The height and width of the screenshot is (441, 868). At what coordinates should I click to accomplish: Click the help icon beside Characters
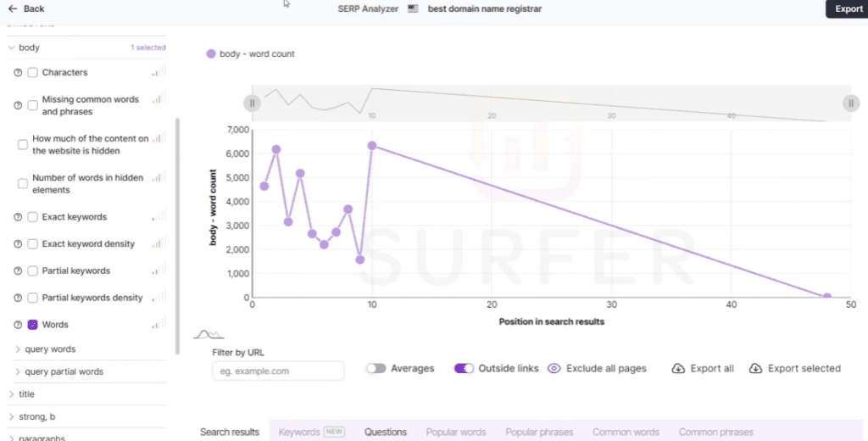[x=18, y=73]
